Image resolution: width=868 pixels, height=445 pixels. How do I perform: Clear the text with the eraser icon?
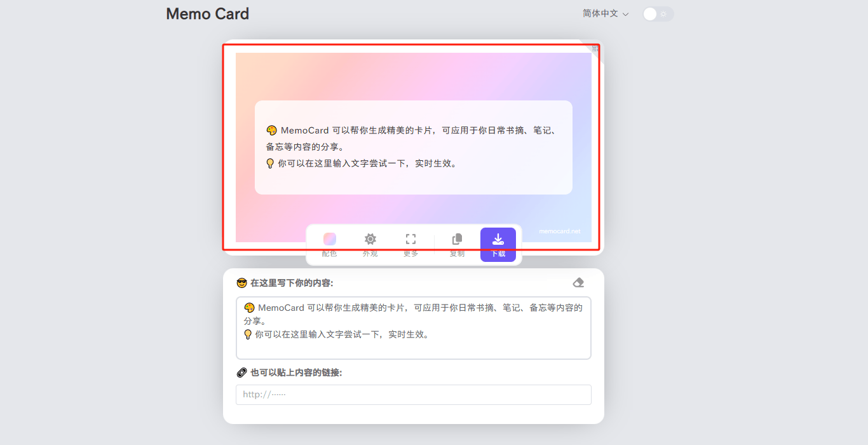click(x=578, y=282)
